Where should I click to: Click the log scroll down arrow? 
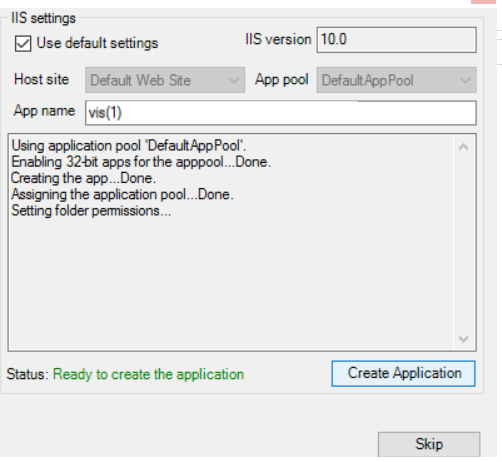464,339
